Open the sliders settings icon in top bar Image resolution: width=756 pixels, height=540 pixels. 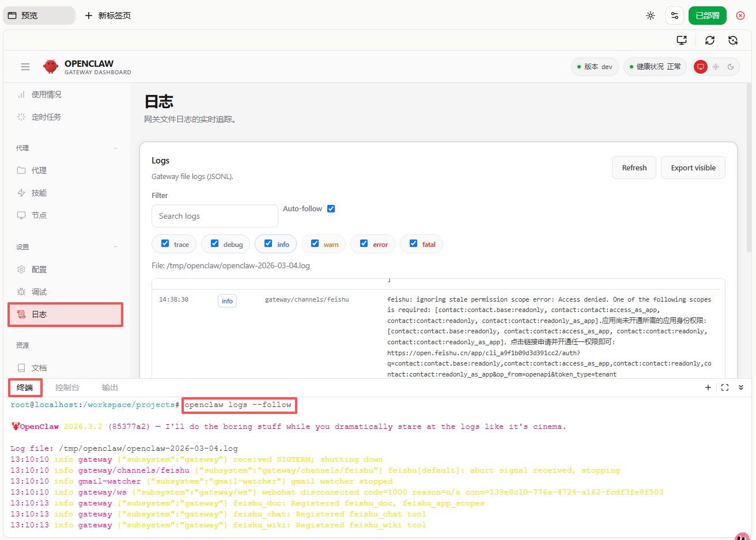(x=675, y=16)
